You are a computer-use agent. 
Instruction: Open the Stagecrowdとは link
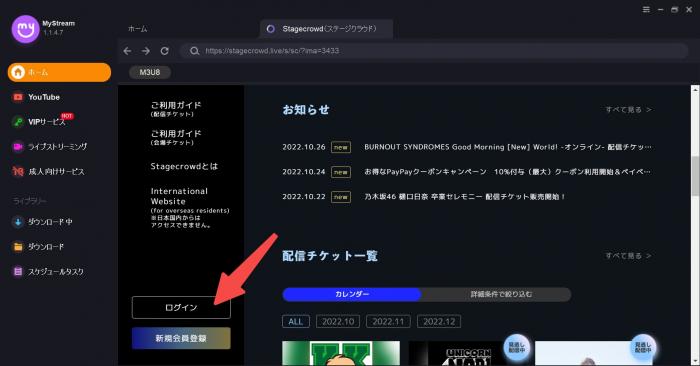(x=184, y=166)
